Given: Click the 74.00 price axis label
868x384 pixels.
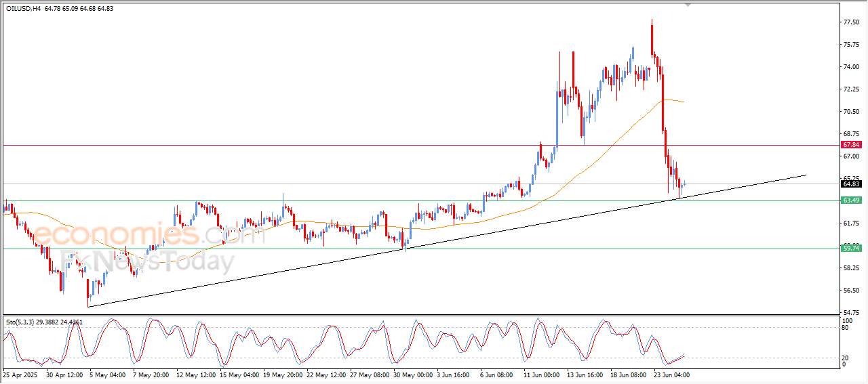Looking at the screenshot, I should pyautogui.click(x=852, y=67).
